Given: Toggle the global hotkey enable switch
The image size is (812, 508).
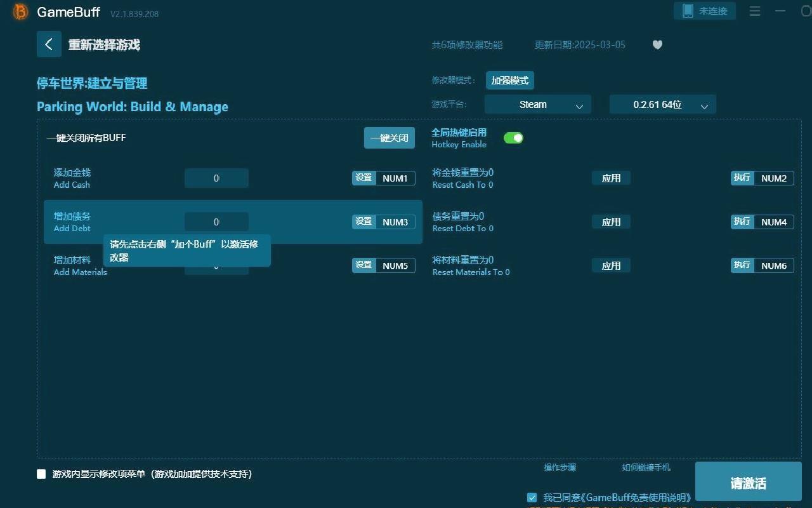Looking at the screenshot, I should pyautogui.click(x=513, y=138).
